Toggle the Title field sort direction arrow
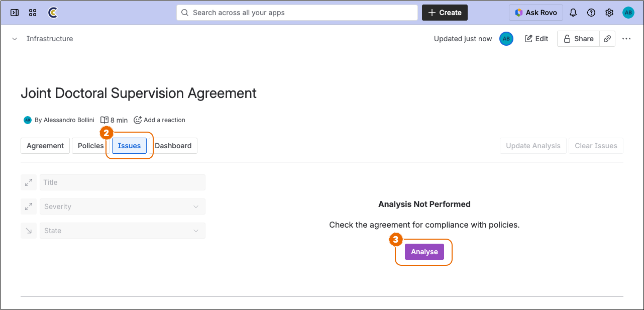 click(29, 182)
